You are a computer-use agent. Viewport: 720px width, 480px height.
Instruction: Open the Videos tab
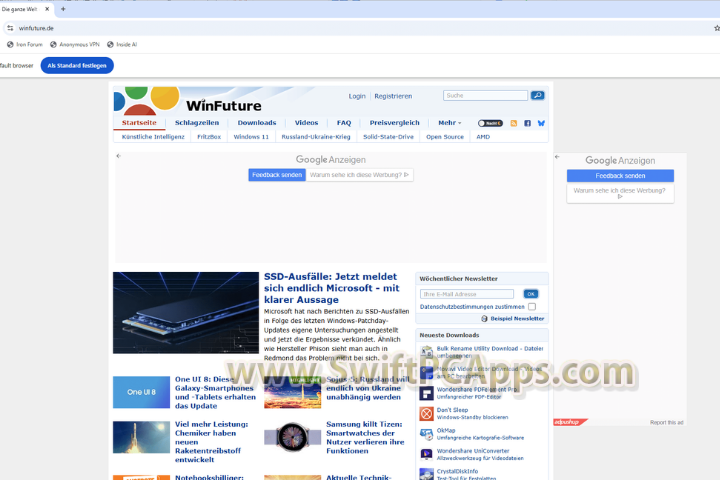pos(306,123)
